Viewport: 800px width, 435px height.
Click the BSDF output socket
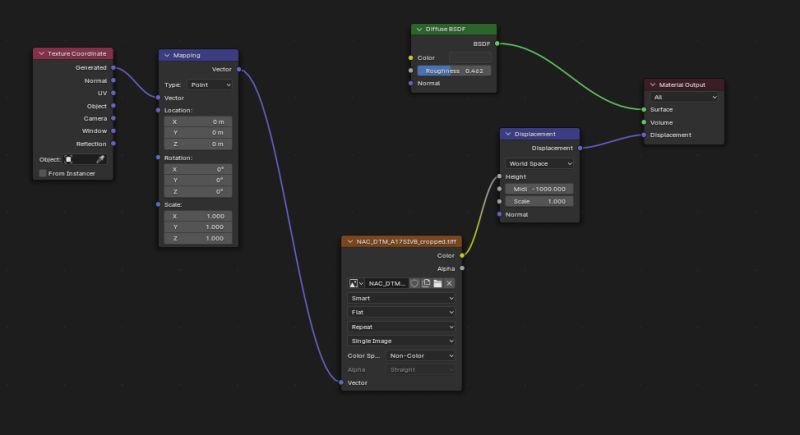click(x=497, y=44)
